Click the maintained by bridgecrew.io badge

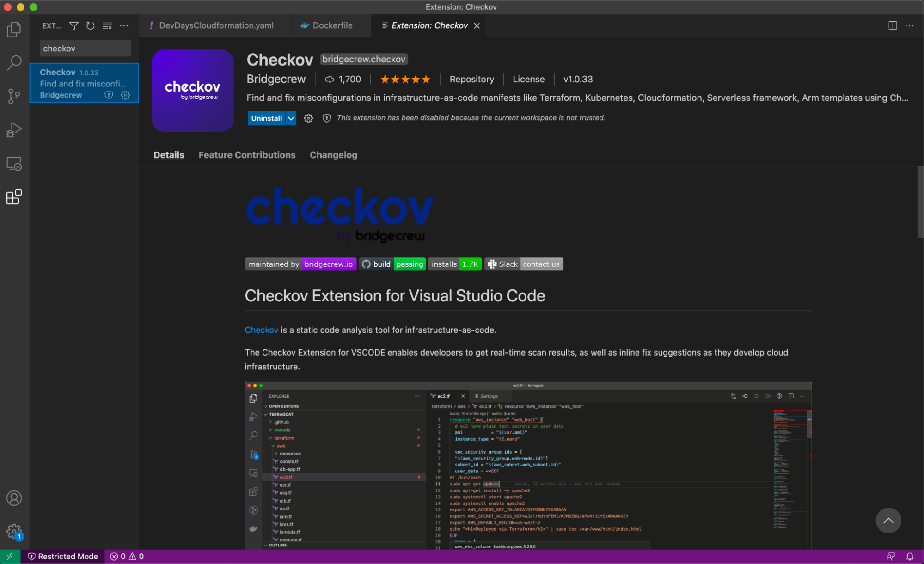coord(300,264)
